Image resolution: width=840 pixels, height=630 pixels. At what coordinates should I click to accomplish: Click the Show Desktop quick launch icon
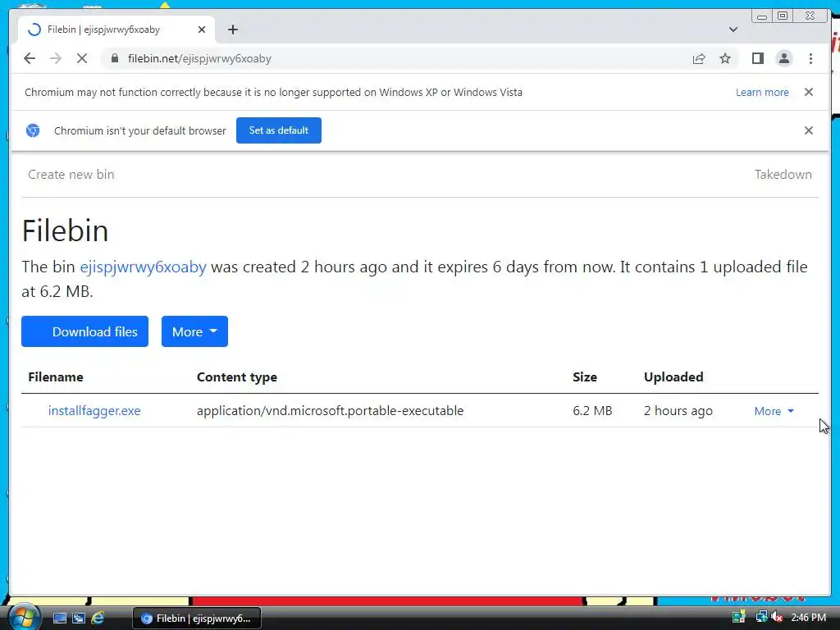tap(59, 618)
